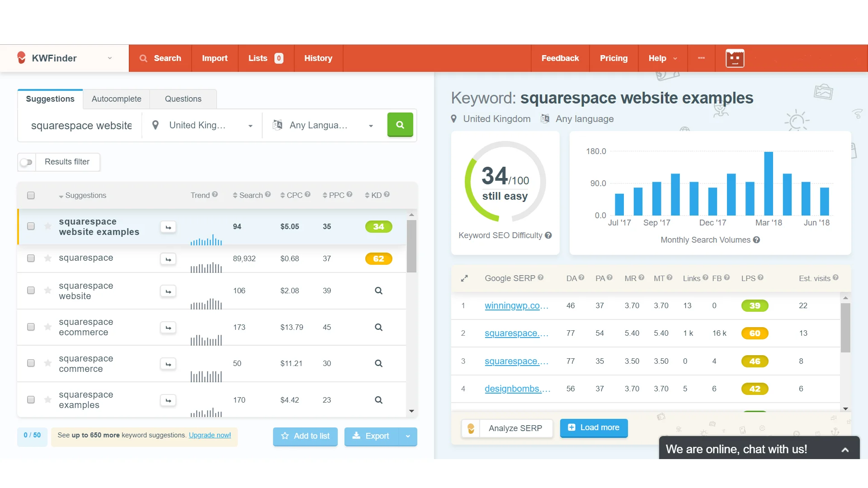This screenshot has width=868, height=488.
Task: Open help icon for Monthly Search Volumes
Action: click(x=756, y=240)
